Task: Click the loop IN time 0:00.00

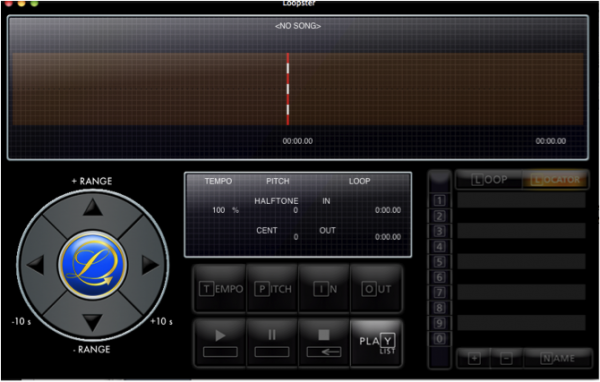Action: (388, 210)
